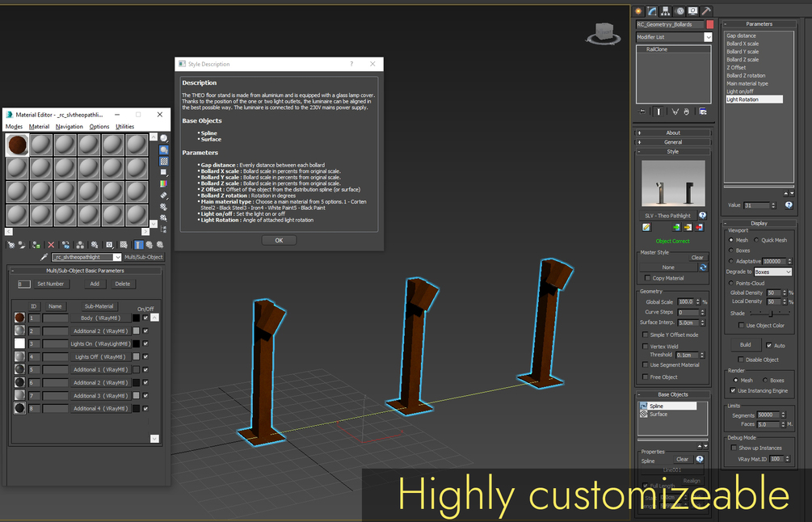Click the Video Color Check icon
Viewport: 812px width, 522px height.
[x=164, y=184]
